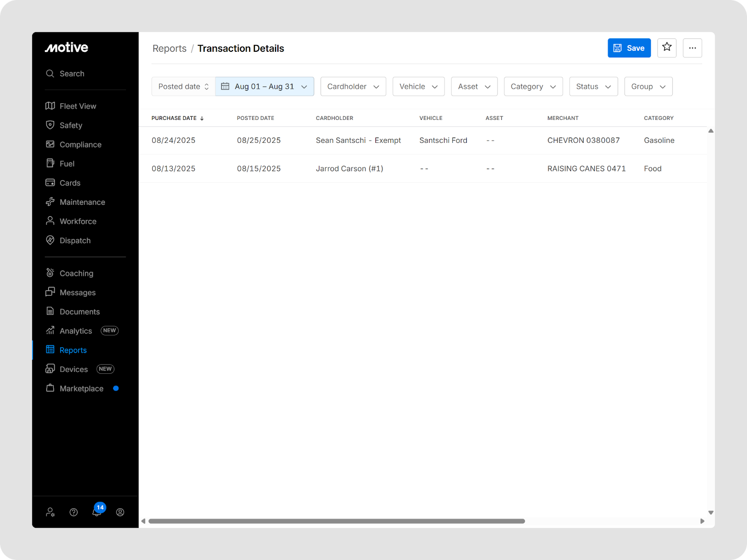This screenshot has height=560, width=747.
Task: Click the Save button
Action: tap(629, 48)
